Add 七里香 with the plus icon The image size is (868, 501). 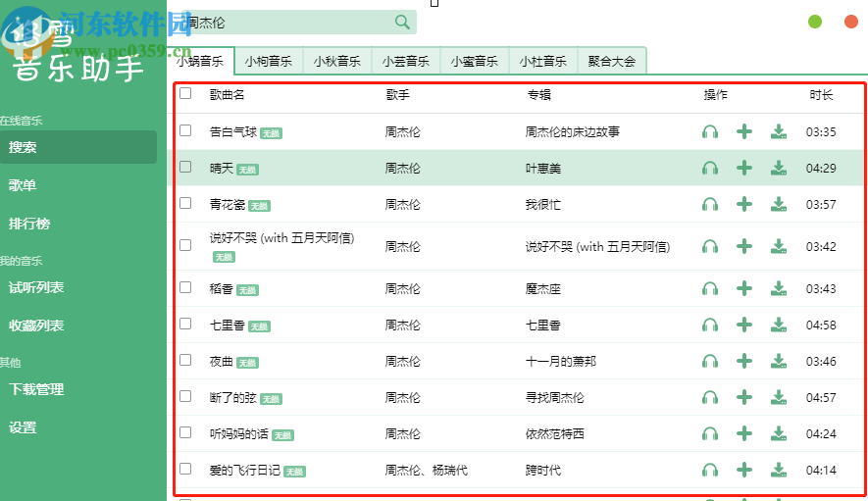coord(744,325)
